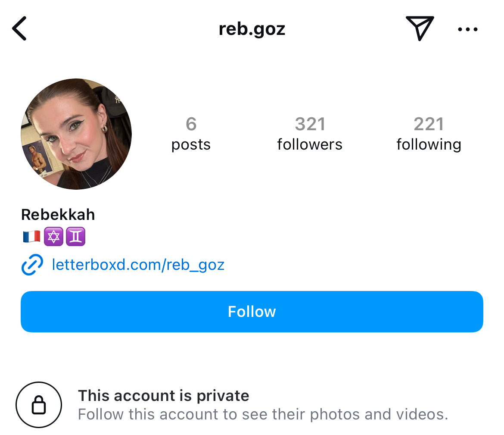The width and height of the screenshot is (504, 435).
Task: Tap the reb.goz username header
Action: point(252,29)
